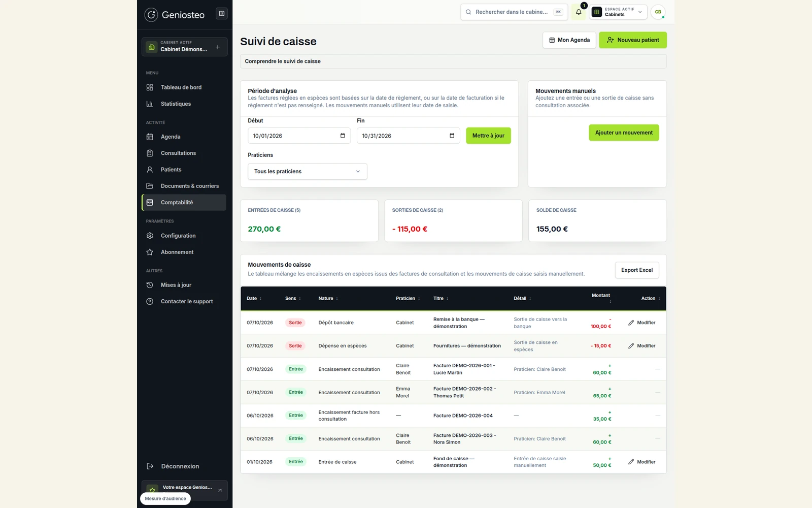Open the calendar picker in Fin date field

click(452, 136)
